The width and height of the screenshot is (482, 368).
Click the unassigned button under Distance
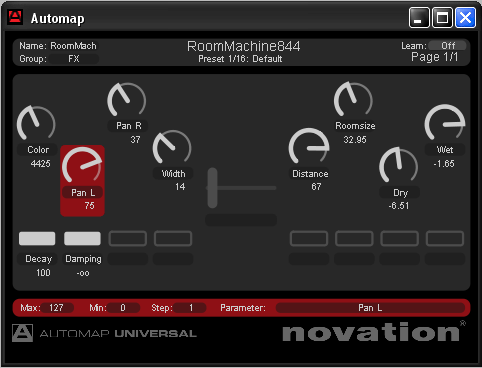click(x=309, y=239)
